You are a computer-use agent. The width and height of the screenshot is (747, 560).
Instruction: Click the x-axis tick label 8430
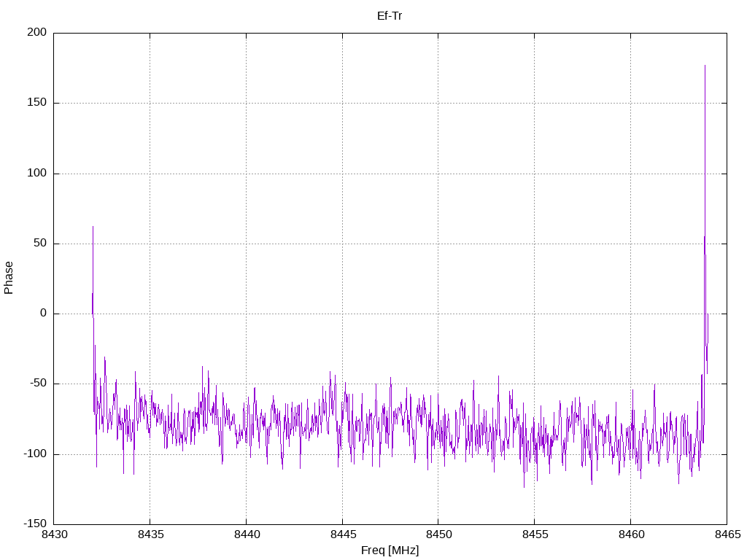[x=54, y=534]
